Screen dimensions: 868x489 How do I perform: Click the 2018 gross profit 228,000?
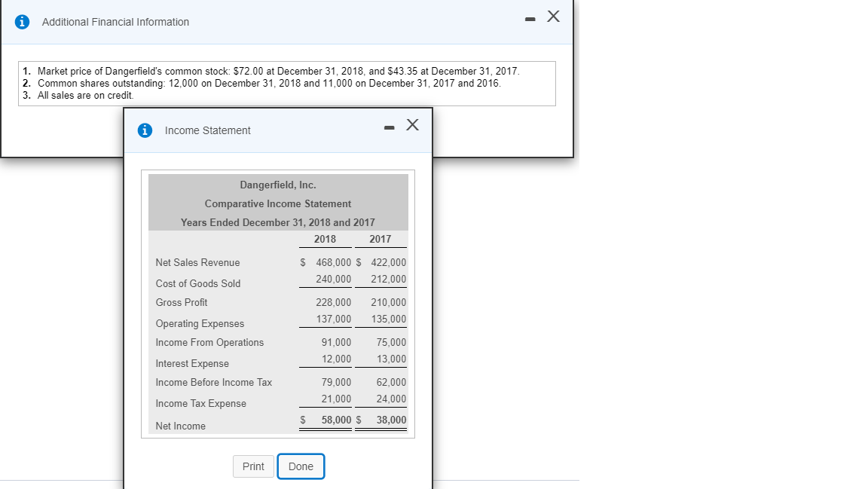tap(333, 302)
